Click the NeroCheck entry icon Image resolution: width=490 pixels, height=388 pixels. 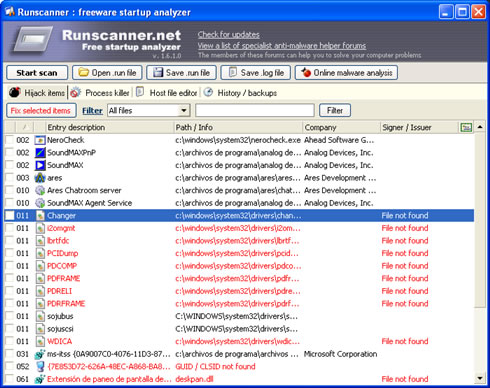tap(40, 140)
